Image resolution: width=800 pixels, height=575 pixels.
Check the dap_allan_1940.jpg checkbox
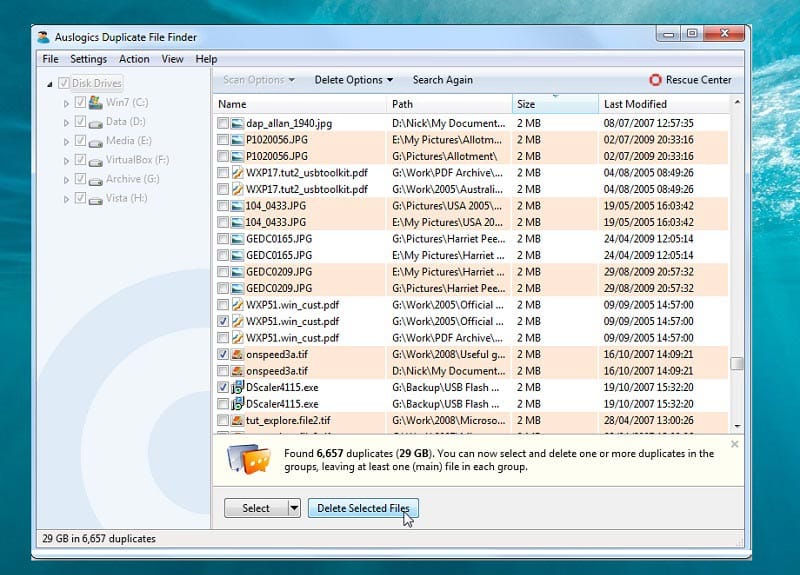click(223, 123)
